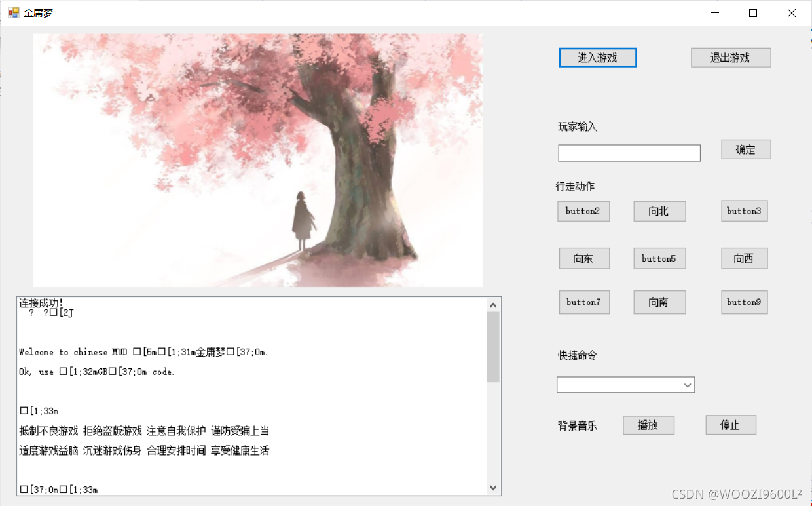Click the 玩家输入 label

578,126
